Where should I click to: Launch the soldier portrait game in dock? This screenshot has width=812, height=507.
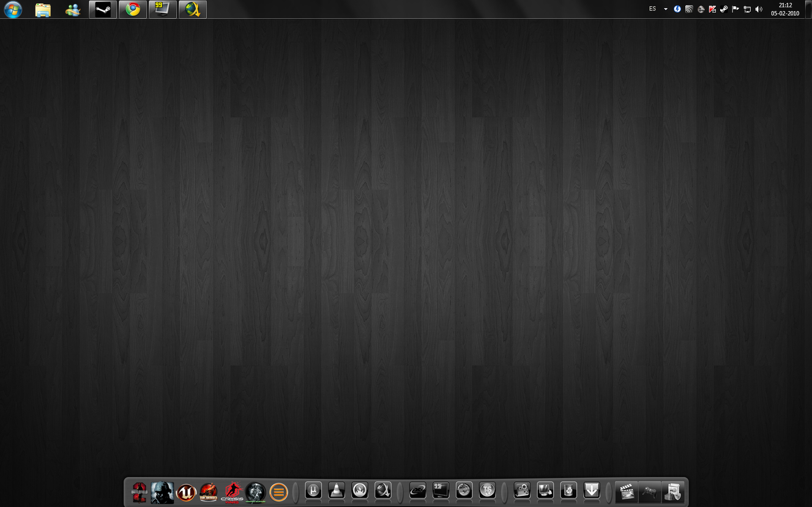click(x=162, y=492)
